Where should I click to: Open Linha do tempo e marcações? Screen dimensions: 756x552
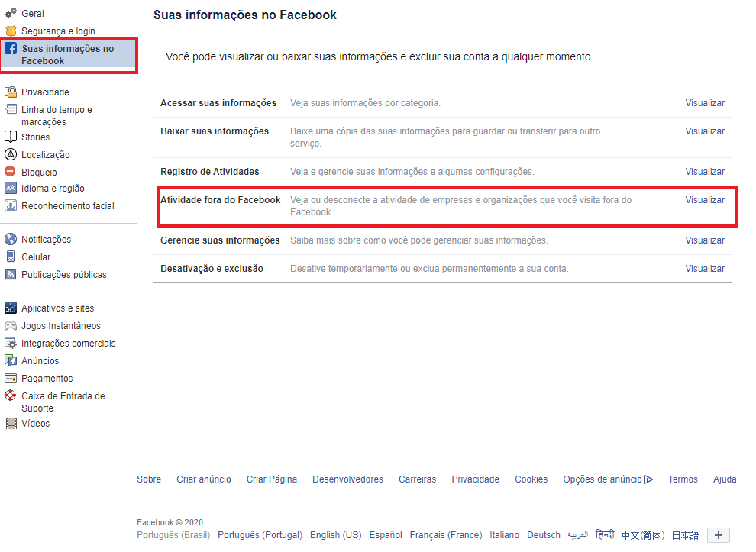coord(57,116)
